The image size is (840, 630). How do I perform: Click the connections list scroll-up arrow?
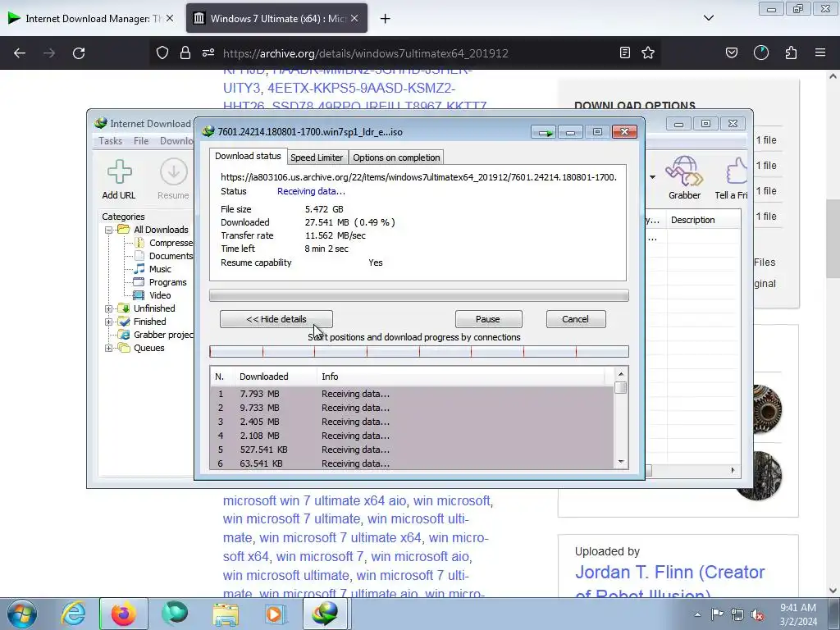coord(621,374)
